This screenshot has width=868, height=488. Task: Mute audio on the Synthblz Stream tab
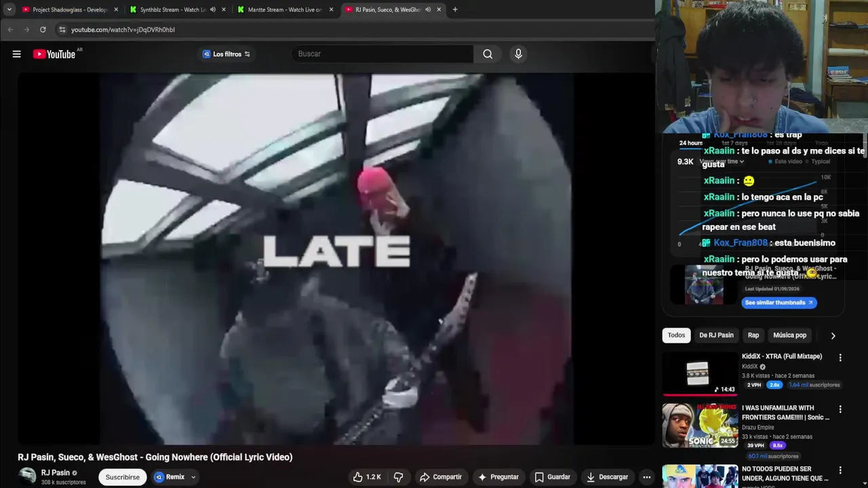click(212, 9)
